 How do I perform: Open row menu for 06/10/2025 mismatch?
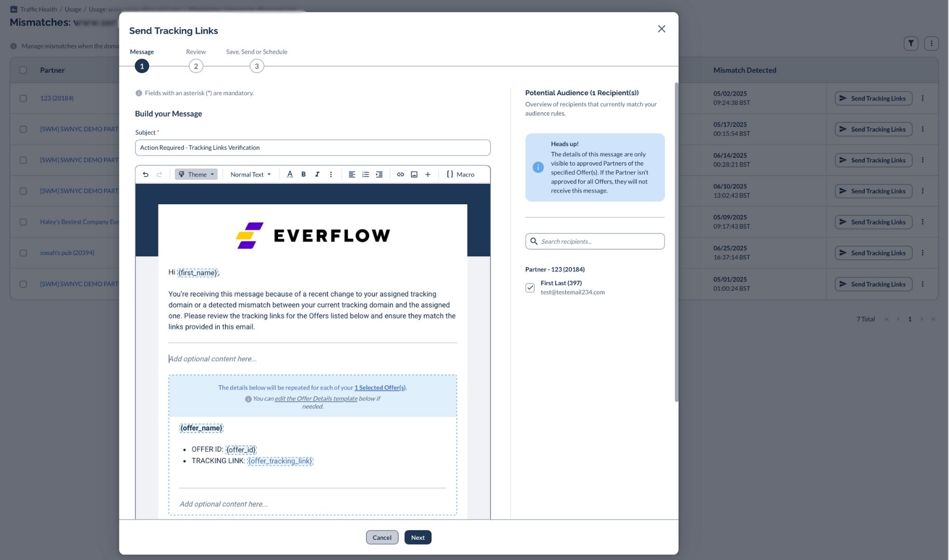[923, 191]
